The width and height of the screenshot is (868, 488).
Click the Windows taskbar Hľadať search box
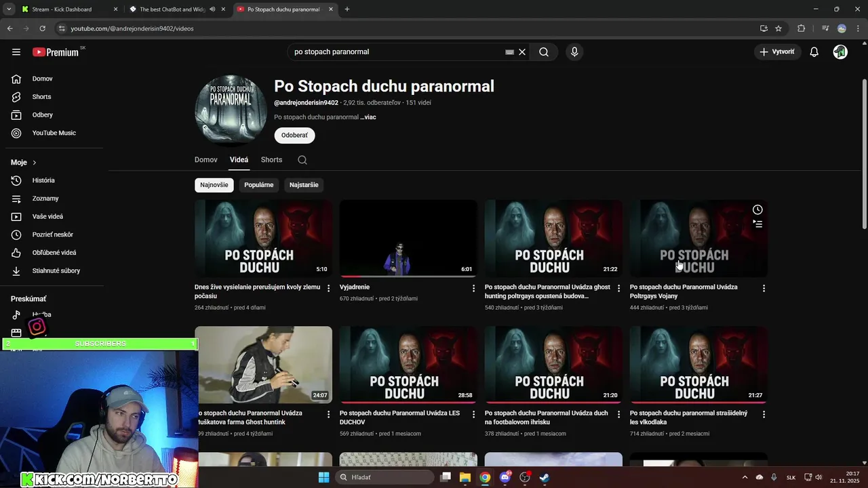(x=385, y=477)
